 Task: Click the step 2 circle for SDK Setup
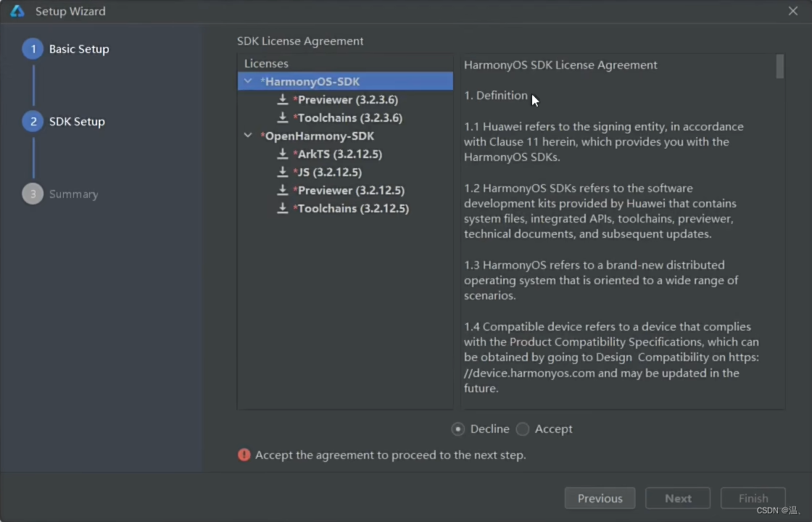33,122
